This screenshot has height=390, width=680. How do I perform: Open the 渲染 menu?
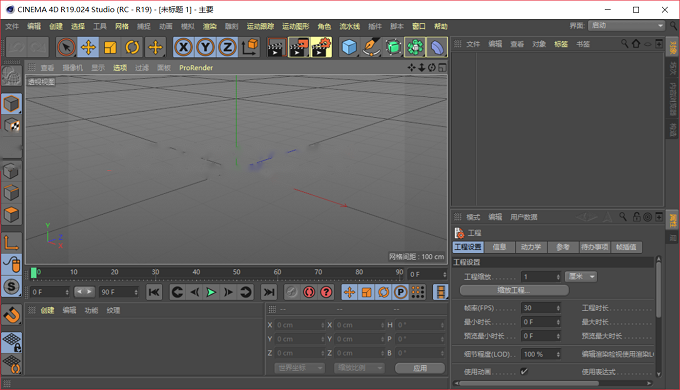[x=209, y=26]
